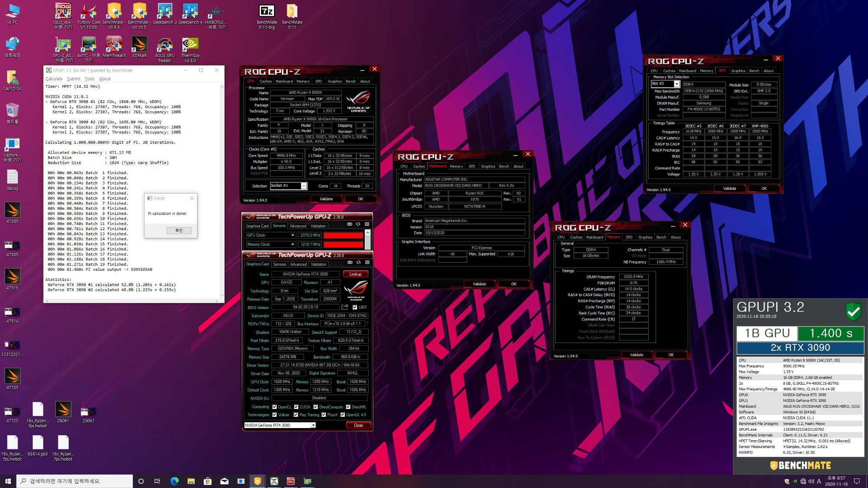Click the GPU-Z Sensors vertical scrollbar
This screenshot has width=868, height=488.
367,240
